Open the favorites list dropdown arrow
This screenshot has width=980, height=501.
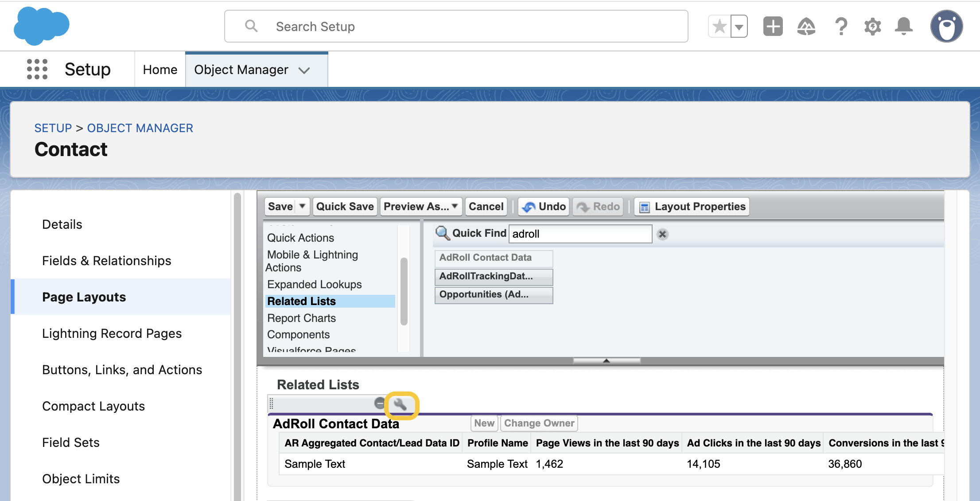pos(739,26)
